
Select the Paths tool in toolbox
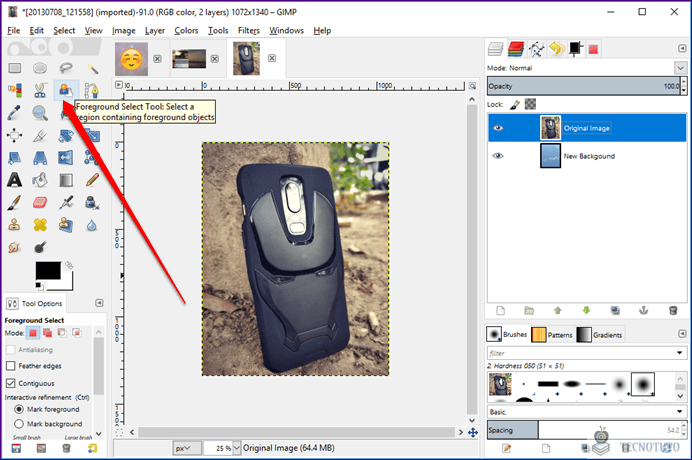92,90
